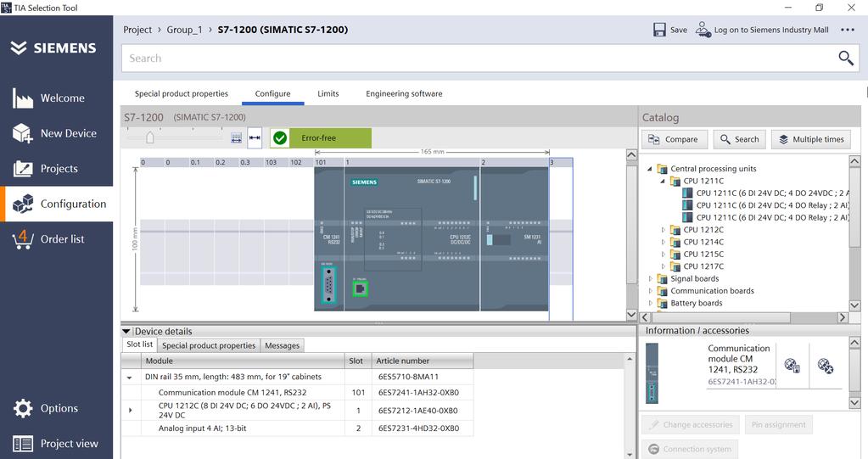Open the Limits tab
868x459 pixels.
tap(328, 93)
